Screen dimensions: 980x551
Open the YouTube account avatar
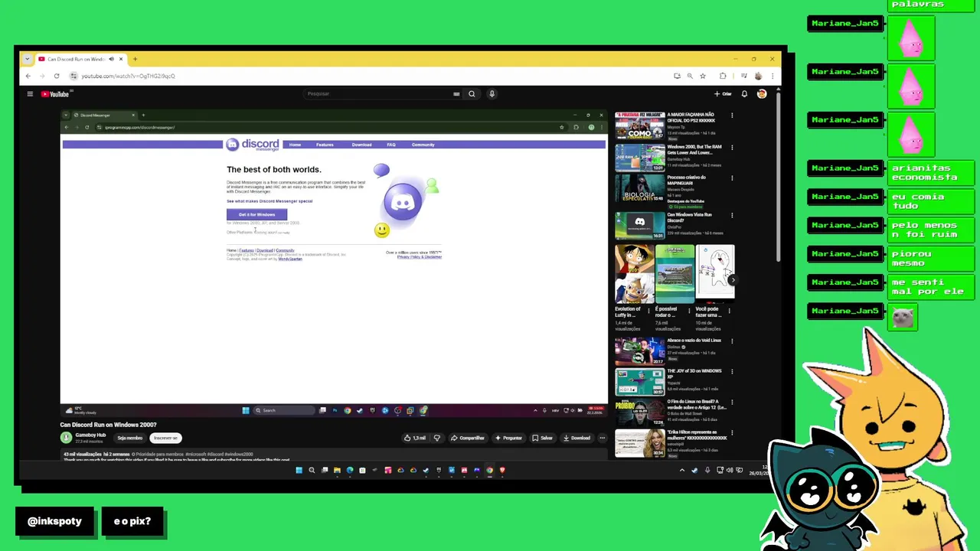[762, 94]
